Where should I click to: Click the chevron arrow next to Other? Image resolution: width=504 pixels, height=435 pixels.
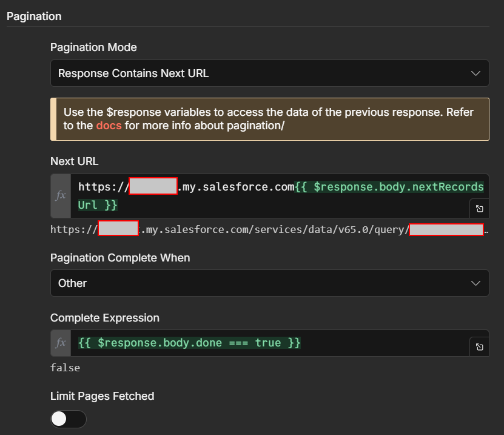coord(475,283)
